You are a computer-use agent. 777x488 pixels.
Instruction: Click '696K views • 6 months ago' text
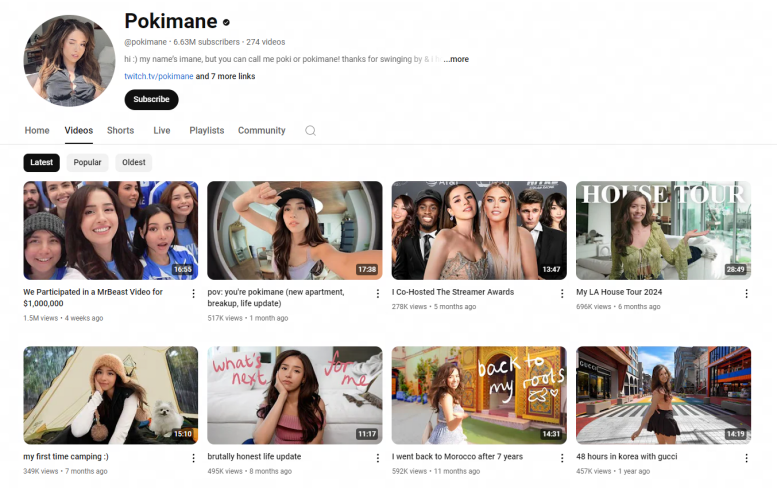618,307
